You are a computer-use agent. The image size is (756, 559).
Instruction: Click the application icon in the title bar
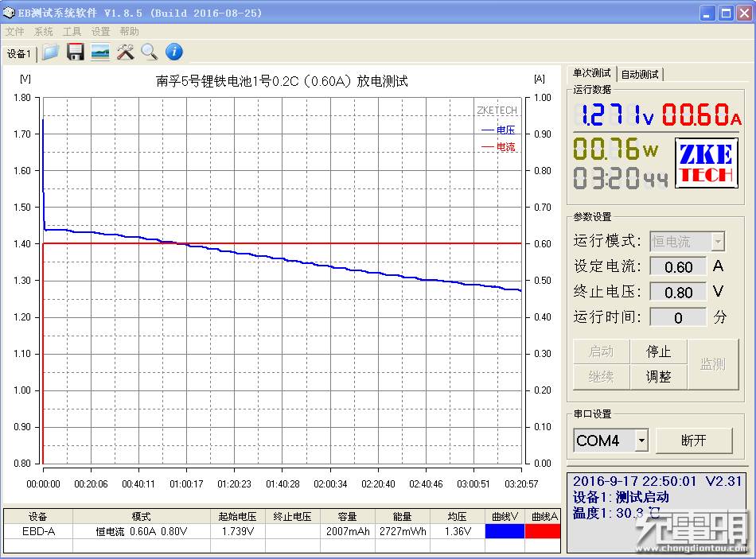tap(9, 13)
